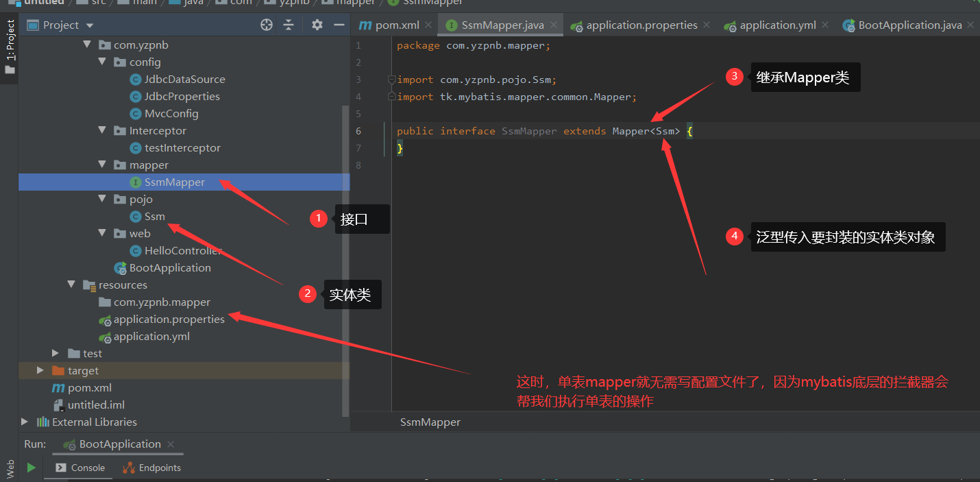This screenshot has height=482, width=980.
Task: Select JdbcProperties class
Action: (x=175, y=96)
